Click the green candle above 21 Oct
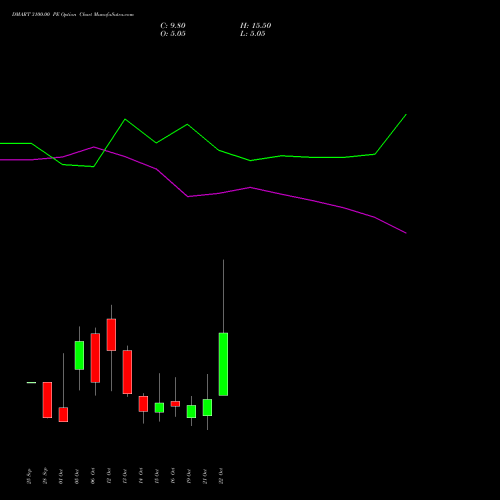 coord(207,407)
